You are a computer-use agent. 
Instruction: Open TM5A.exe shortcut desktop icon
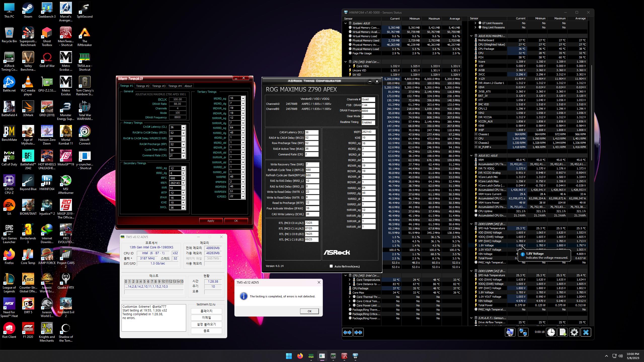pos(85,61)
